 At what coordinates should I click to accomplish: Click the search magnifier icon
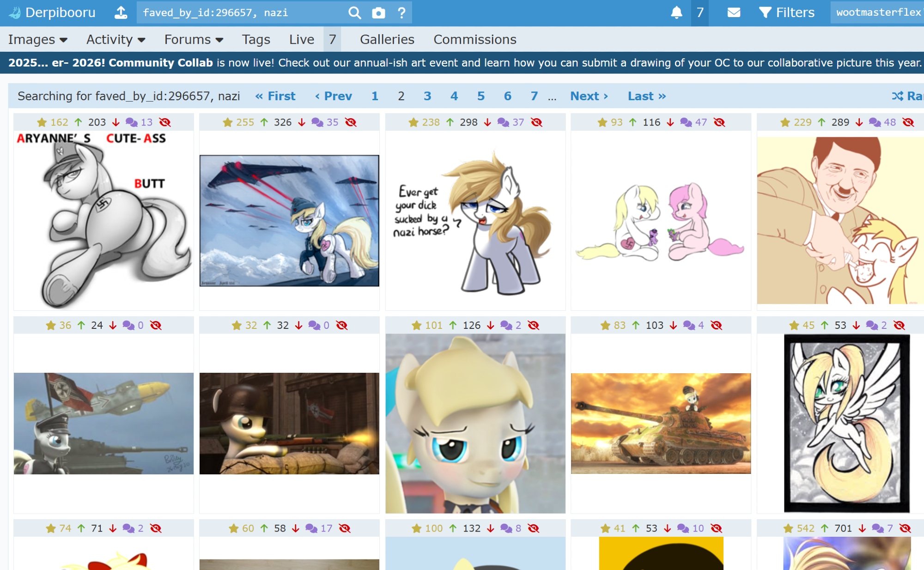[354, 12]
